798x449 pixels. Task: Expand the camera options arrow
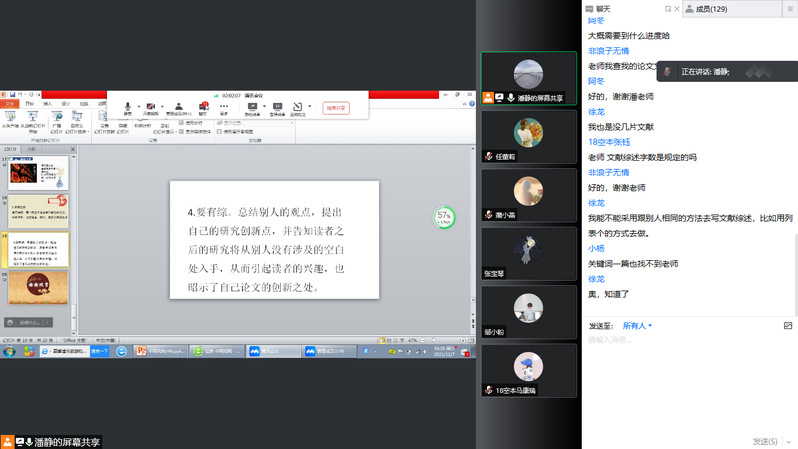[x=164, y=106]
